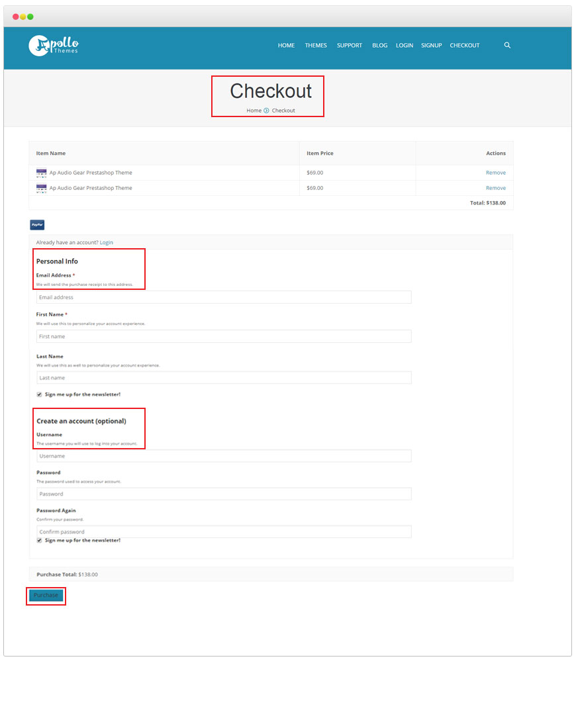The width and height of the screenshot is (576, 728).
Task: Click Home breadcrumb link
Action: pyautogui.click(x=254, y=111)
